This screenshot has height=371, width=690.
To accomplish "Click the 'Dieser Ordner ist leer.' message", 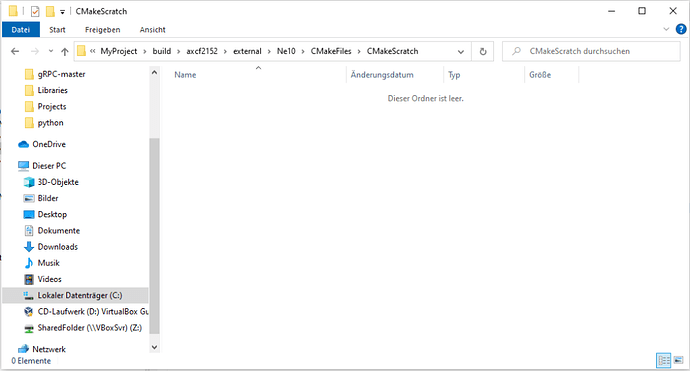I will click(426, 99).
